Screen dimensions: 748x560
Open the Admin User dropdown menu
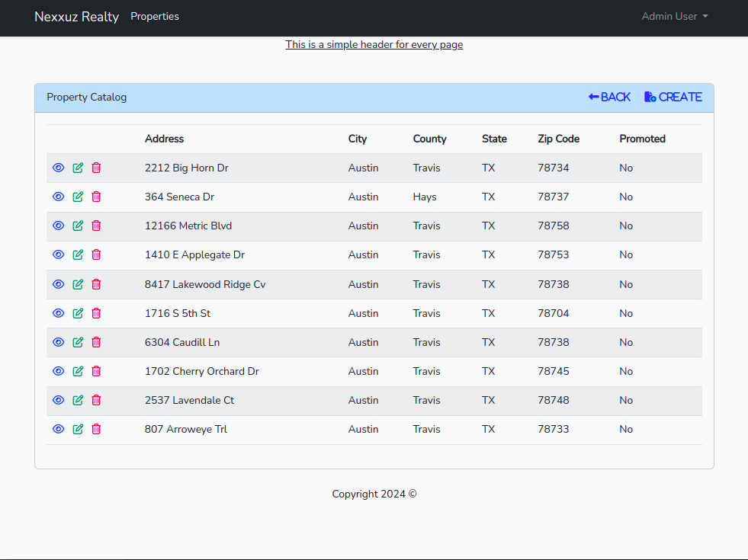pyautogui.click(x=674, y=17)
